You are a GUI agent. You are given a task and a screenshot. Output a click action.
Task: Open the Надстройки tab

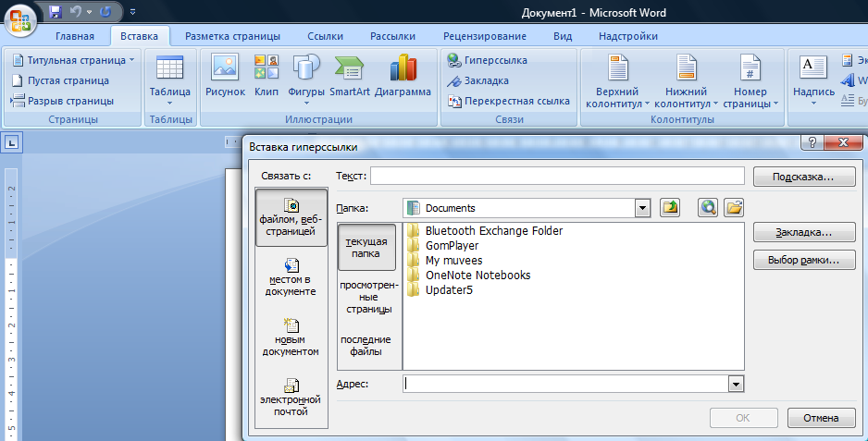pos(628,36)
